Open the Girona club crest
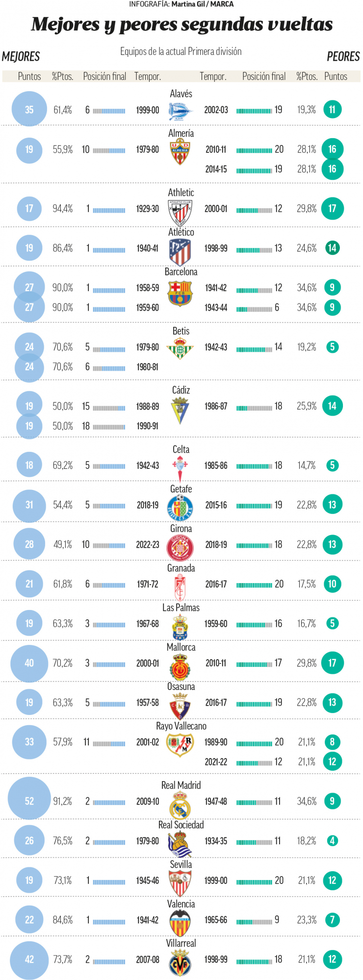 pos(180,547)
